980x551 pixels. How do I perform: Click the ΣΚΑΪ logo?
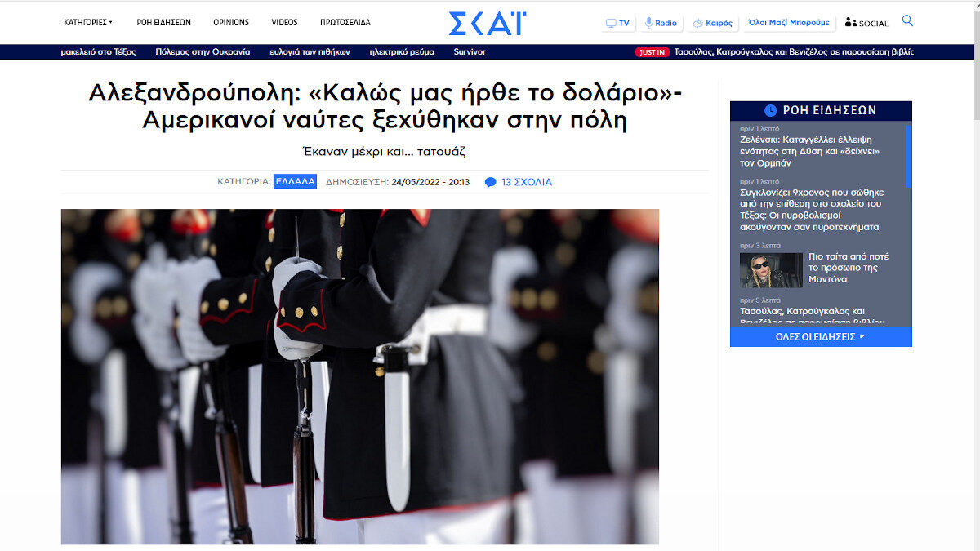tap(488, 23)
